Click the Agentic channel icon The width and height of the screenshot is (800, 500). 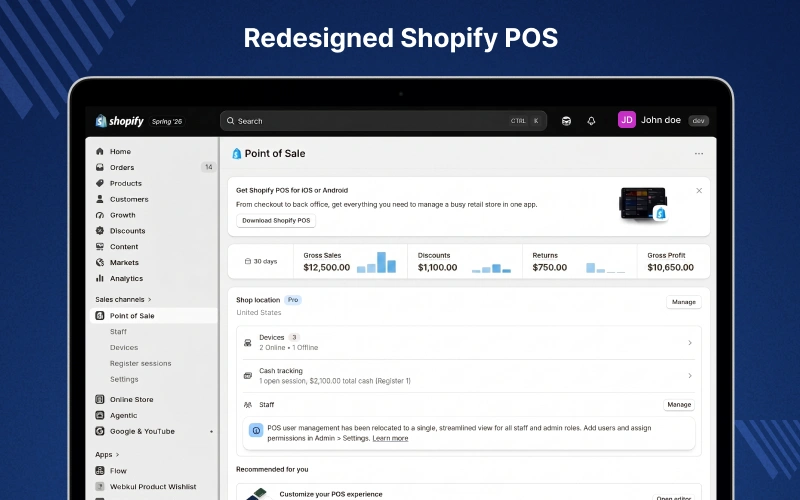[100, 415]
